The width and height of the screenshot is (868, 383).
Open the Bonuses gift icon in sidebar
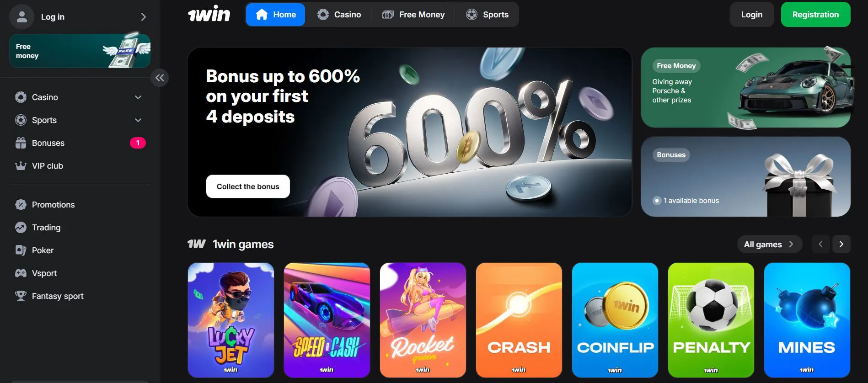21,143
